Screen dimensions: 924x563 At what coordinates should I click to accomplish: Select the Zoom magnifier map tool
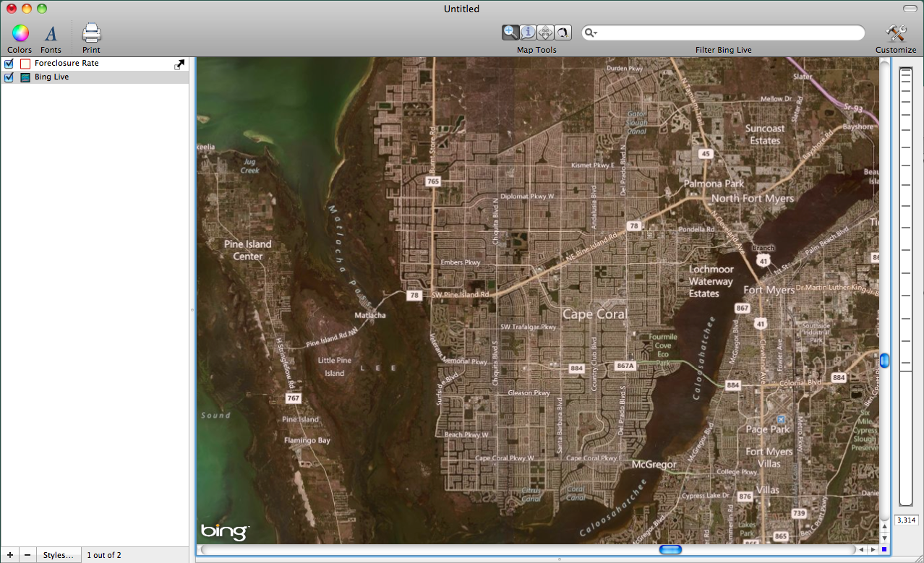(x=511, y=33)
